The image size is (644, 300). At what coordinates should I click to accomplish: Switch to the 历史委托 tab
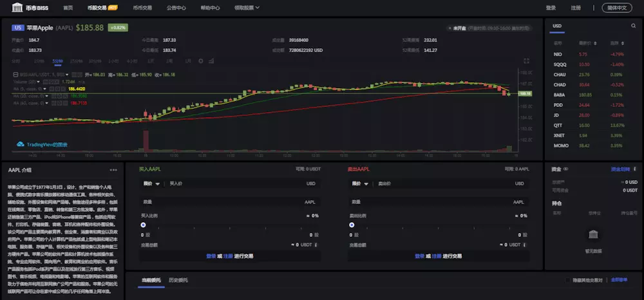click(x=178, y=280)
